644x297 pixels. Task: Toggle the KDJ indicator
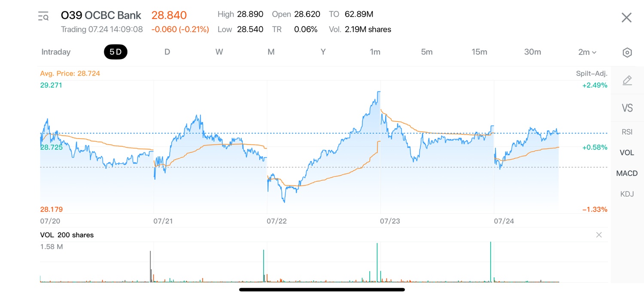tap(627, 194)
